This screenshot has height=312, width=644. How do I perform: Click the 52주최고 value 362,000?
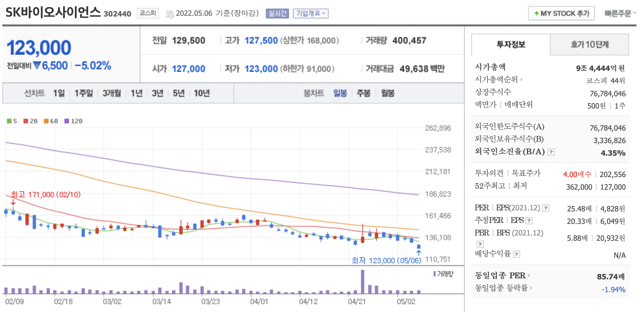[x=579, y=187]
